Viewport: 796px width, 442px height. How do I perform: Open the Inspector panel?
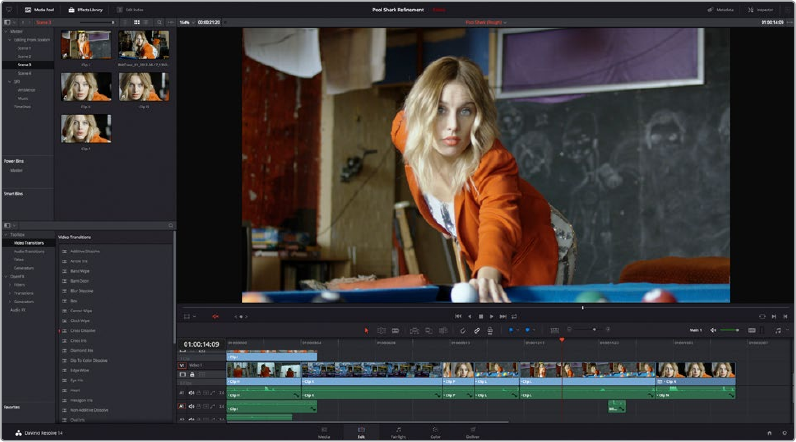click(x=760, y=10)
